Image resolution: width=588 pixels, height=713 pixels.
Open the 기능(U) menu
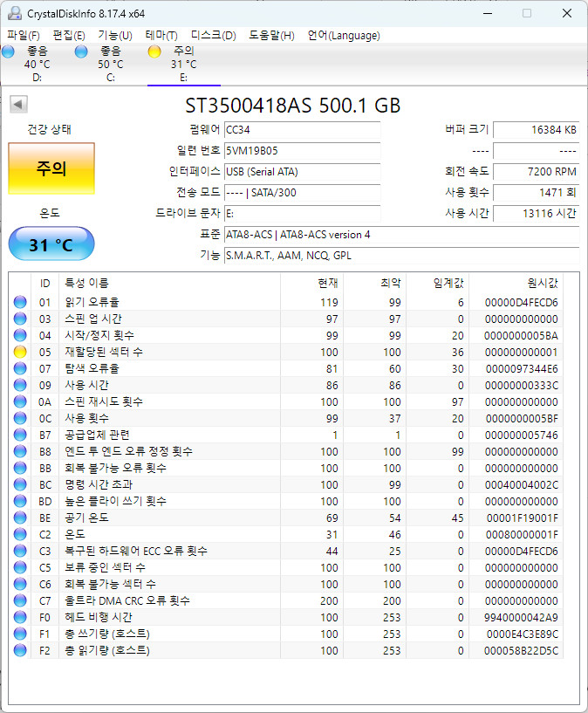pos(115,36)
